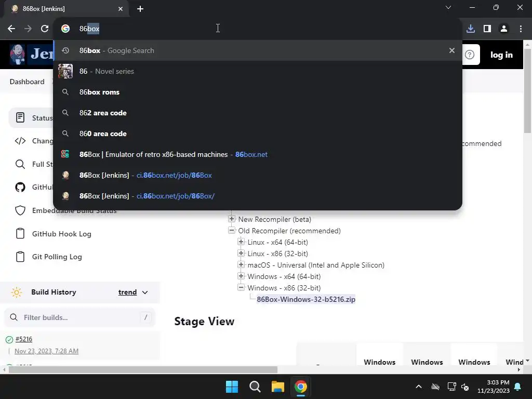Expand Linux - x86 (32-bit) artifacts
The width and height of the screenshot is (532, 399).
(x=241, y=253)
